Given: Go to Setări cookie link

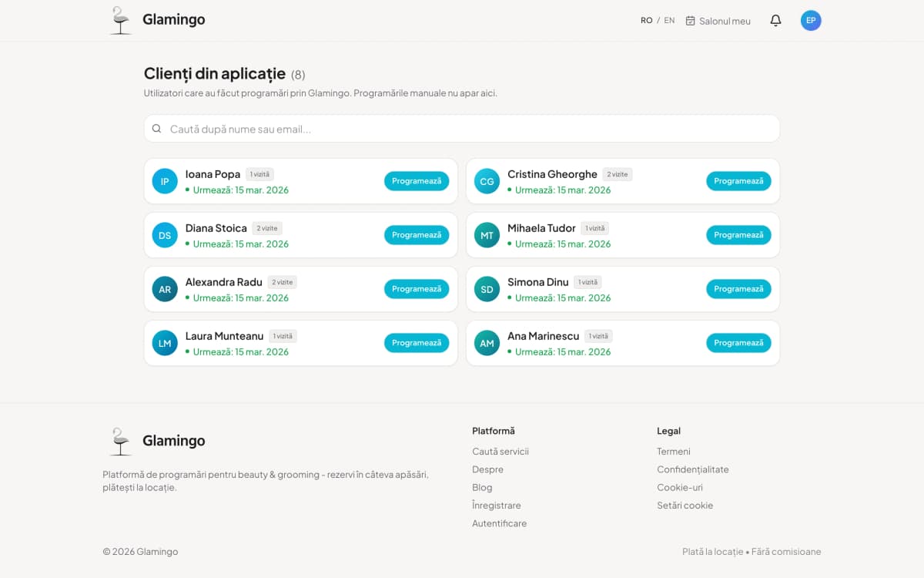Looking at the screenshot, I should pos(685,506).
